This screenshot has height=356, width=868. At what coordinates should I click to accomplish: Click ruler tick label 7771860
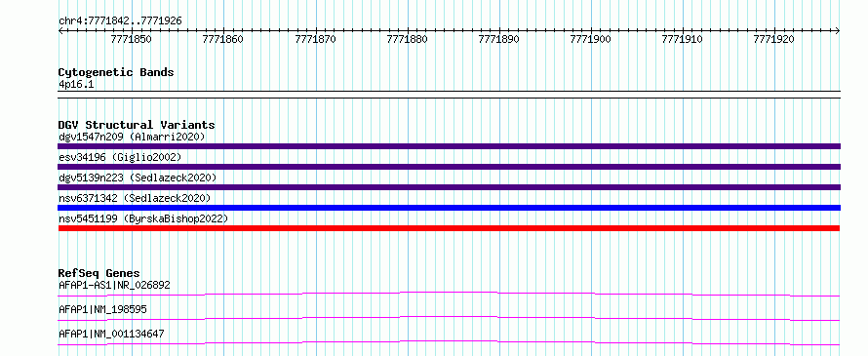tap(223, 39)
